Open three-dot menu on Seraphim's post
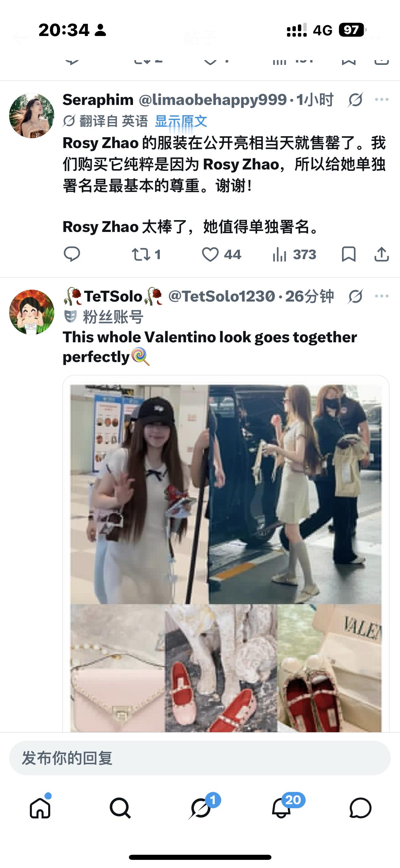 click(382, 100)
